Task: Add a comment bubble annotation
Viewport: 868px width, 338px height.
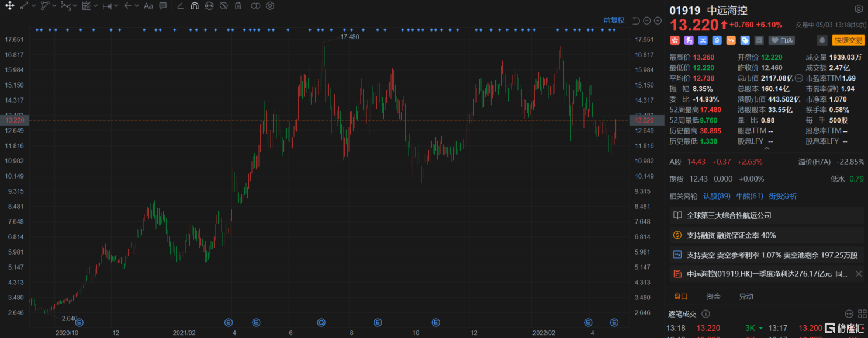Action: tap(163, 6)
